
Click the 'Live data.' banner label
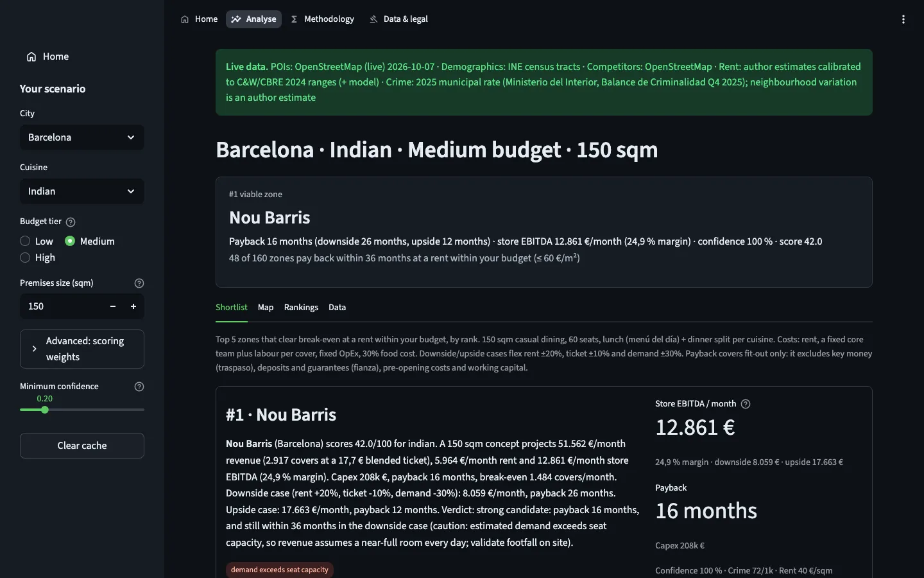coord(247,67)
